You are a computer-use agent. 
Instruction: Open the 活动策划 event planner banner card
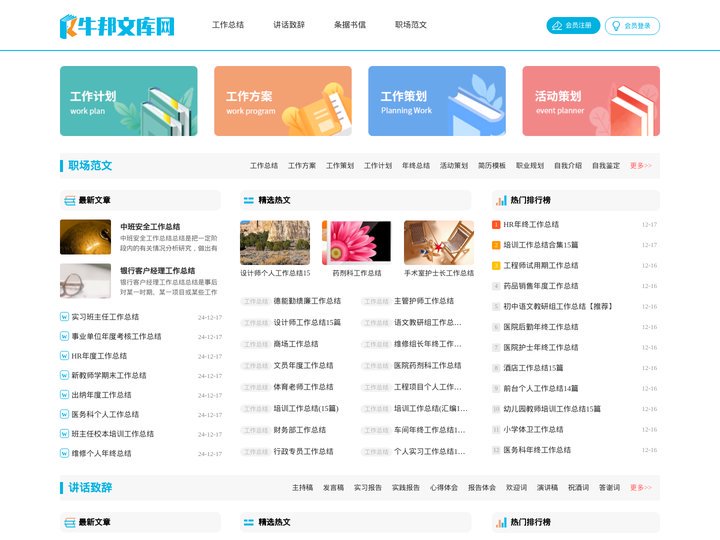(x=591, y=101)
